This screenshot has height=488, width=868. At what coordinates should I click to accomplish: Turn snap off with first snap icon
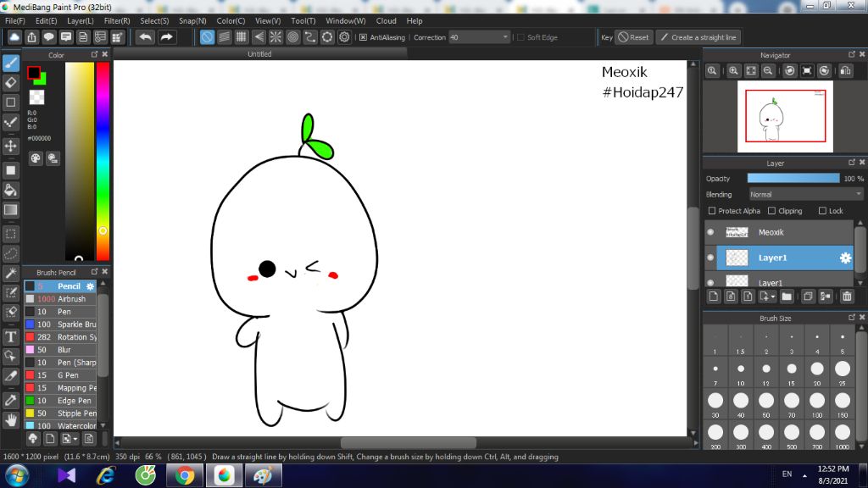coord(207,37)
